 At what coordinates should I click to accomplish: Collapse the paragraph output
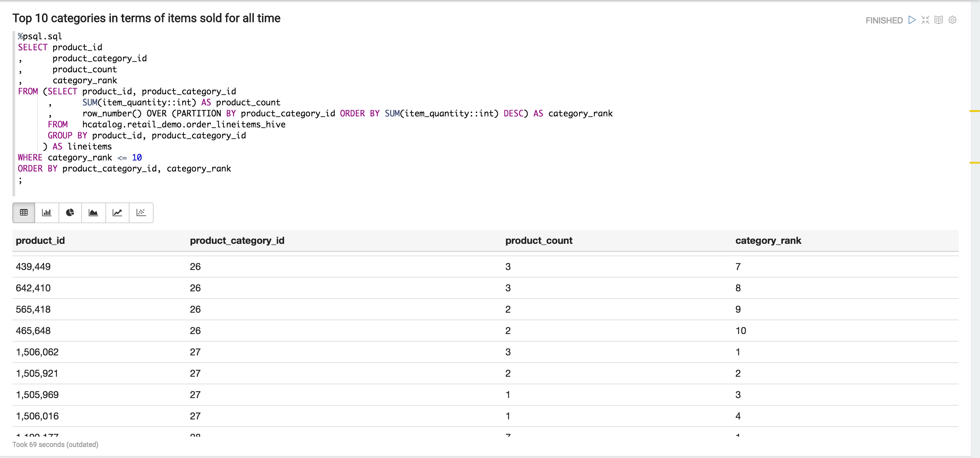coord(925,20)
